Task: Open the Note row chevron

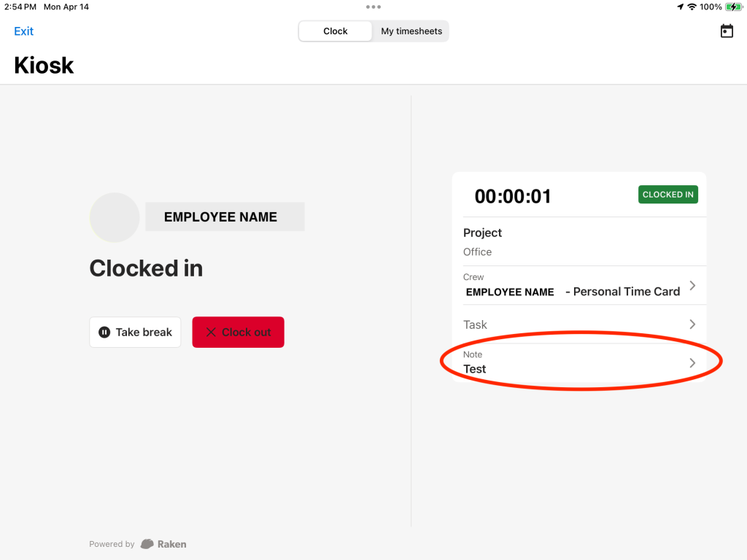Action: click(x=693, y=363)
